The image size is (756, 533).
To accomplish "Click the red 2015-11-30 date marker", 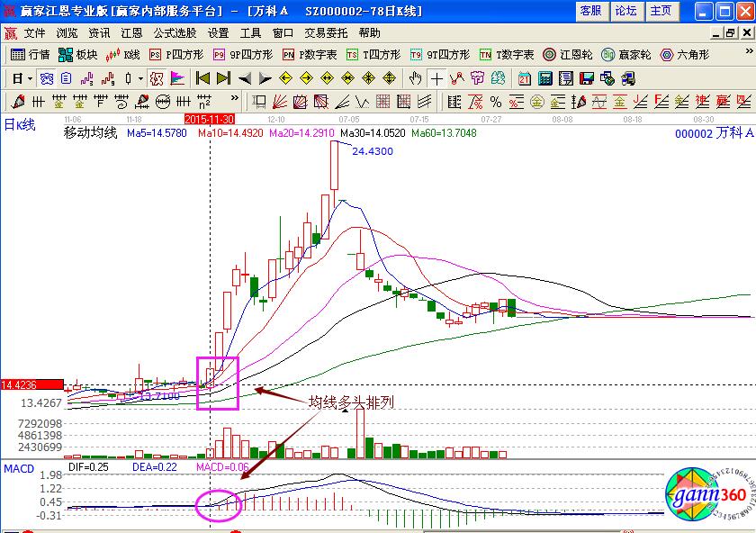I will [x=210, y=118].
